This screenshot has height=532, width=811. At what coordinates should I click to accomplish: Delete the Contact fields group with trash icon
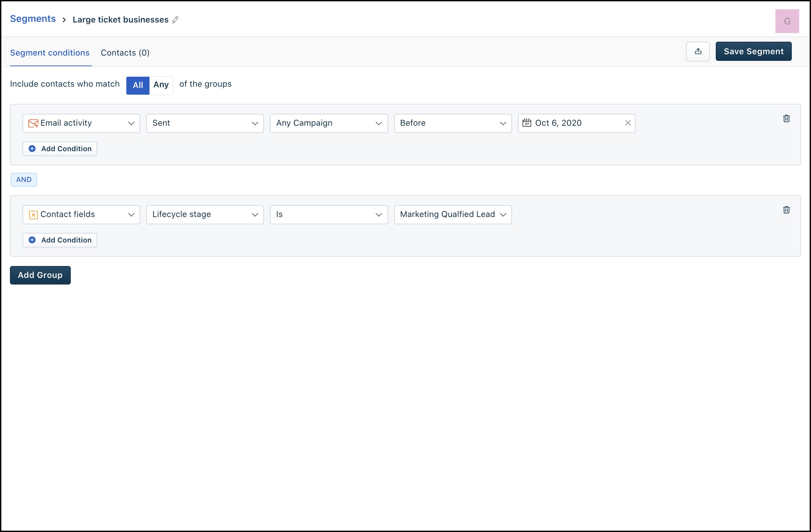[x=786, y=210]
